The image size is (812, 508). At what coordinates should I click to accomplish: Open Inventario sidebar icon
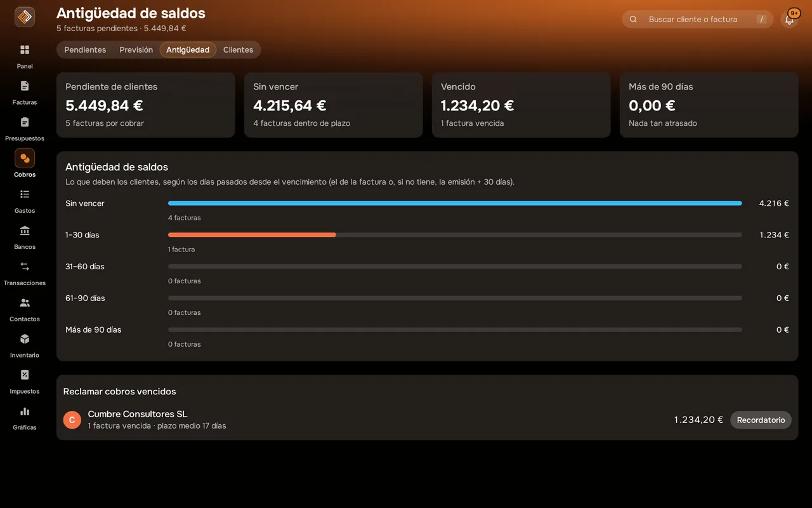25,339
